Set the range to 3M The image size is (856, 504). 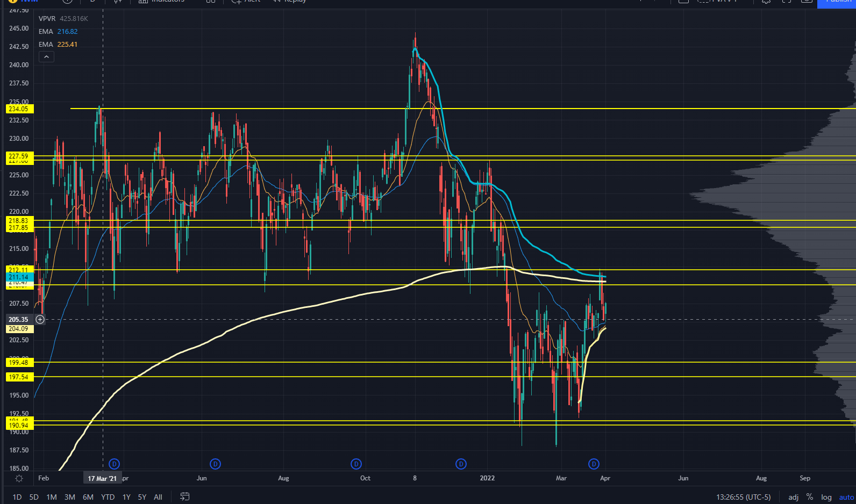point(70,497)
